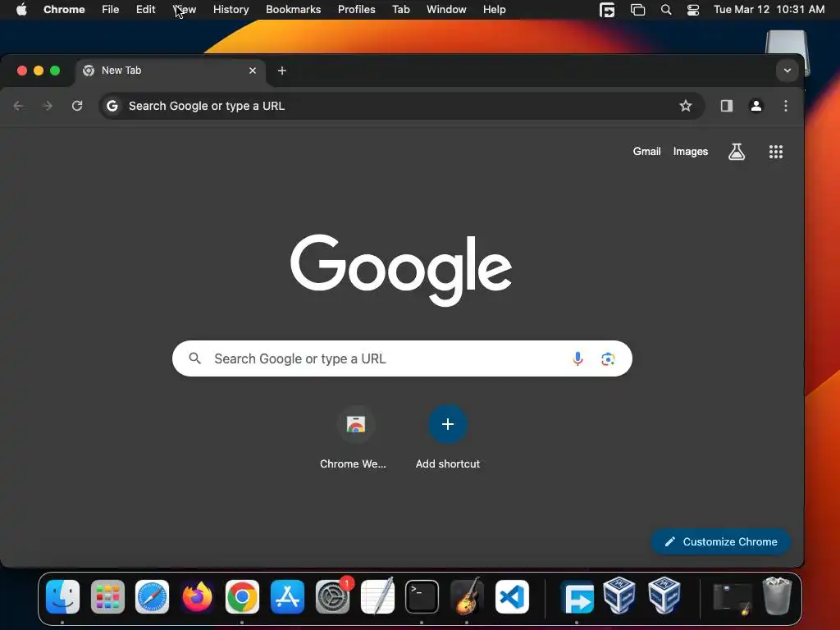Start voice search with the microphone

[x=577, y=358]
